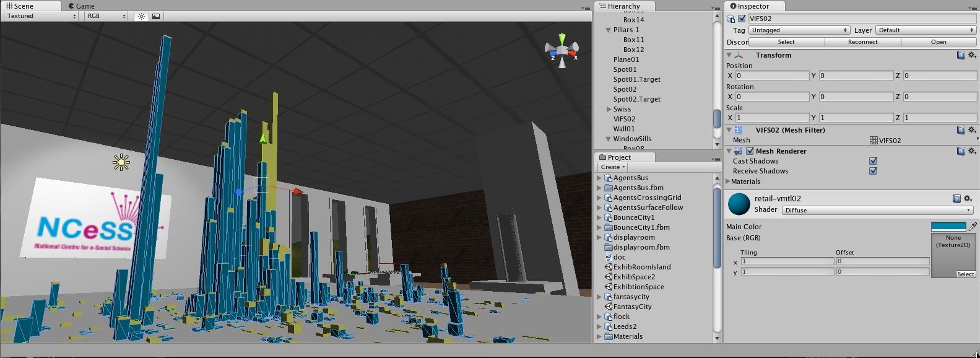Viewport: 980px width, 358px height.
Task: Expand the Materials folder in Project
Action: 599,336
